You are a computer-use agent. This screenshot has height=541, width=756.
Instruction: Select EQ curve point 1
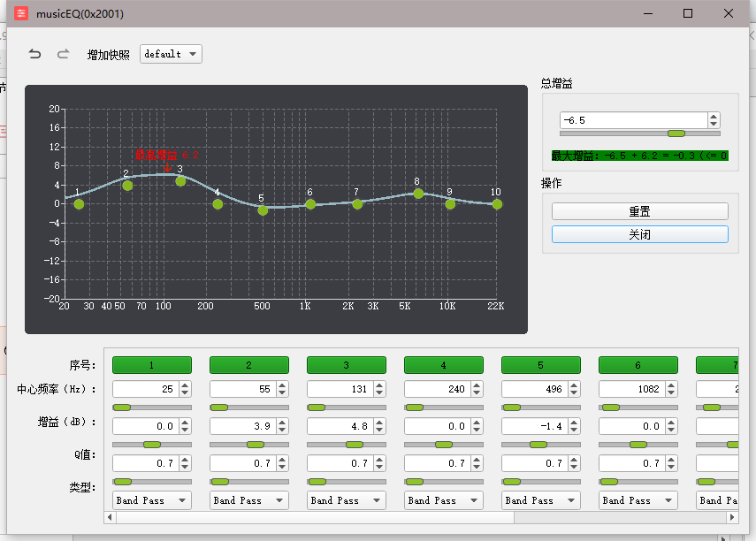tap(79, 204)
